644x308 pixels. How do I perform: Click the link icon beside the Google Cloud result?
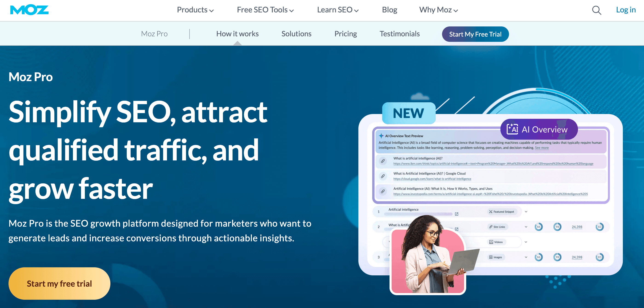tap(383, 176)
